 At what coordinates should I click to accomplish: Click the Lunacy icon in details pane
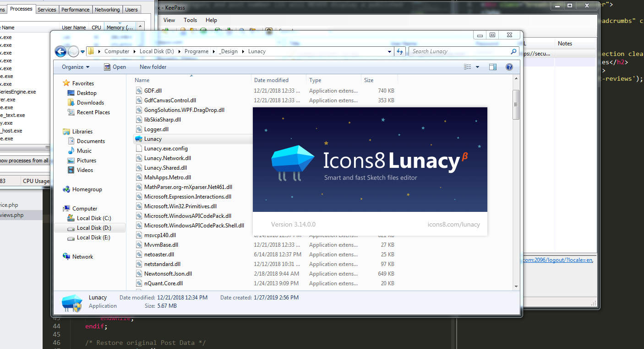click(x=71, y=302)
